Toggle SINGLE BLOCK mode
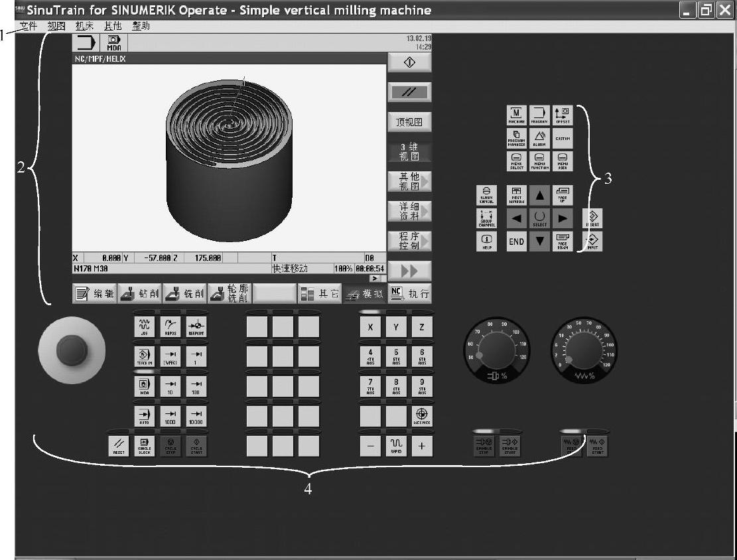737x560 pixels. coord(144,446)
